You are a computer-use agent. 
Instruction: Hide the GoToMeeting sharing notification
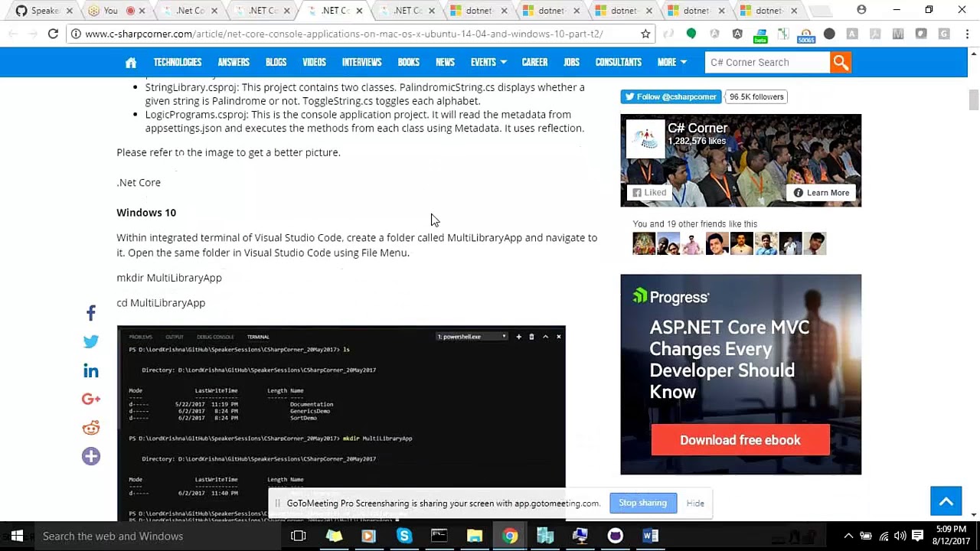(x=695, y=504)
